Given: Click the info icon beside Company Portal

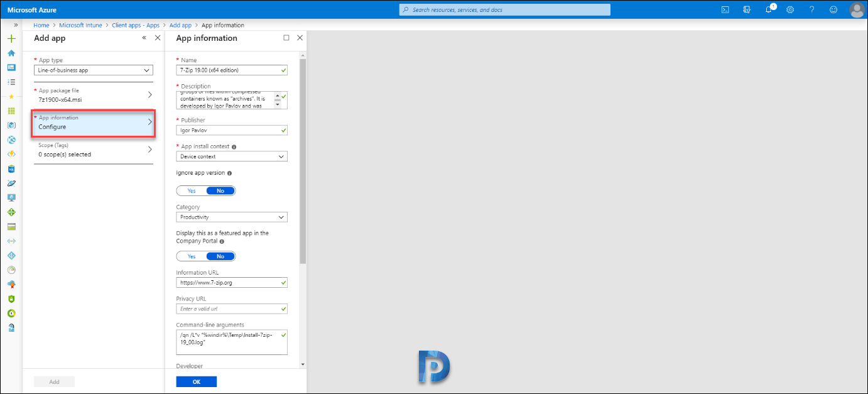Looking at the screenshot, I should (222, 241).
